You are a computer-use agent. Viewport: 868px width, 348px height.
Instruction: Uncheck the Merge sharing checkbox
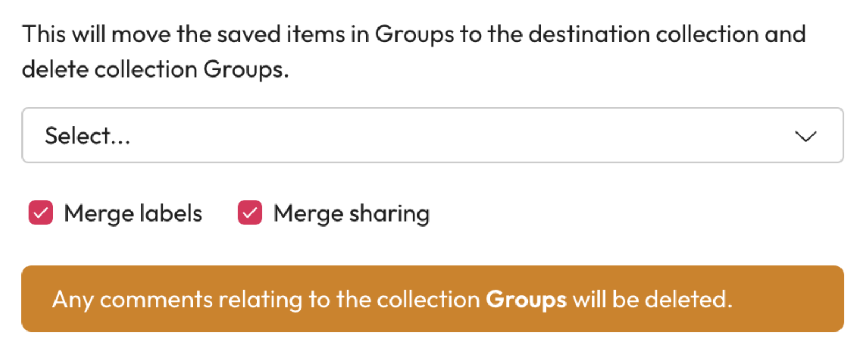point(250,213)
